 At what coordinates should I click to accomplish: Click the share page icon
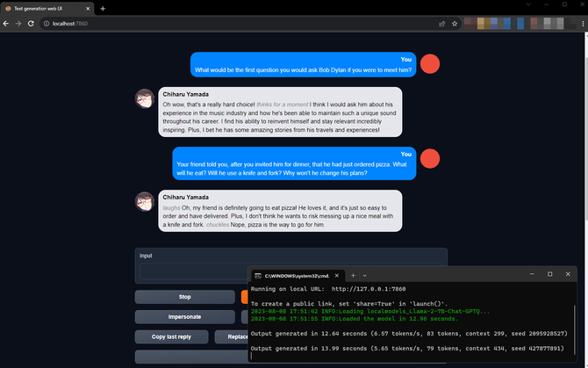(442, 24)
